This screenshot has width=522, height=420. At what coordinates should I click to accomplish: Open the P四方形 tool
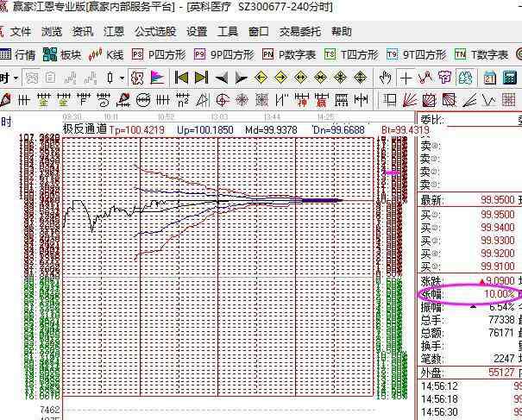(x=159, y=54)
